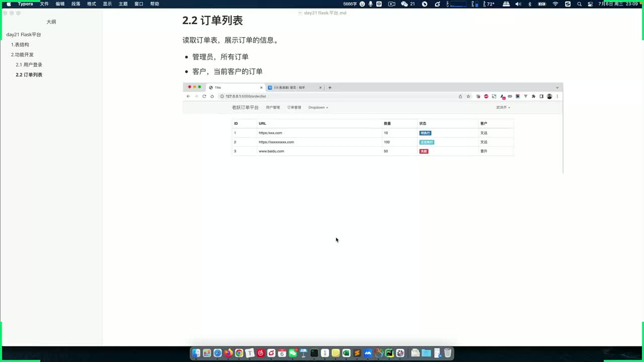Click the microphone menu bar icon
644x362 pixels.
pos(371,4)
